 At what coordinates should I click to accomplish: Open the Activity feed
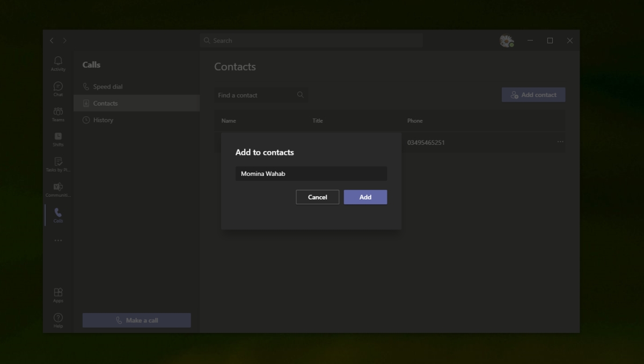[x=58, y=63]
